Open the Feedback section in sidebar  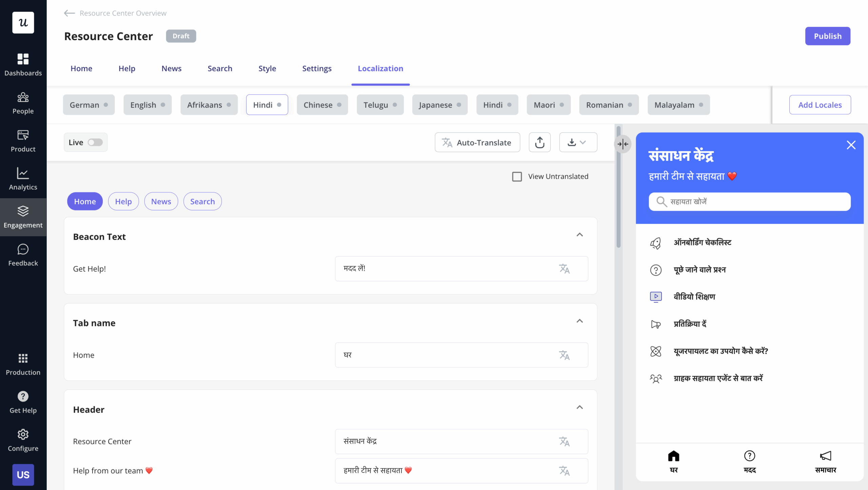pyautogui.click(x=23, y=255)
